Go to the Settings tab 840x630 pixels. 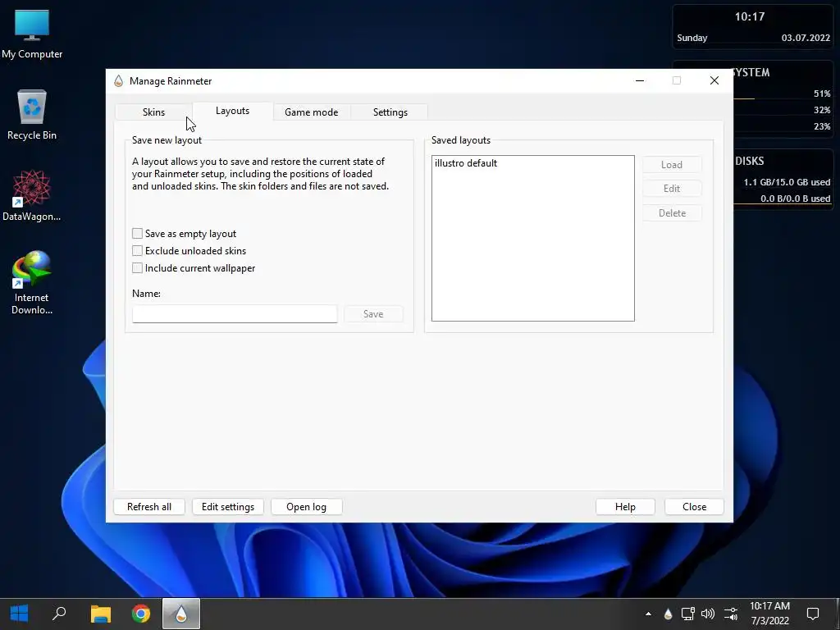pos(390,112)
